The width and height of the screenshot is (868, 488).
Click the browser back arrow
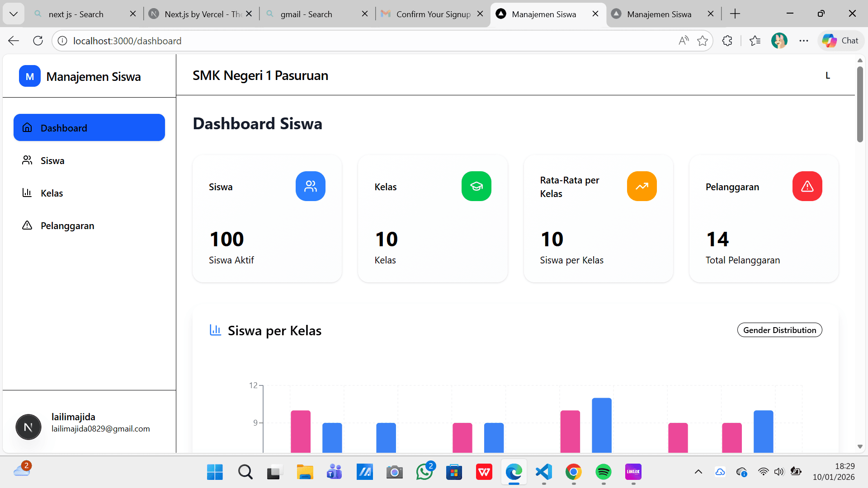tap(14, 41)
